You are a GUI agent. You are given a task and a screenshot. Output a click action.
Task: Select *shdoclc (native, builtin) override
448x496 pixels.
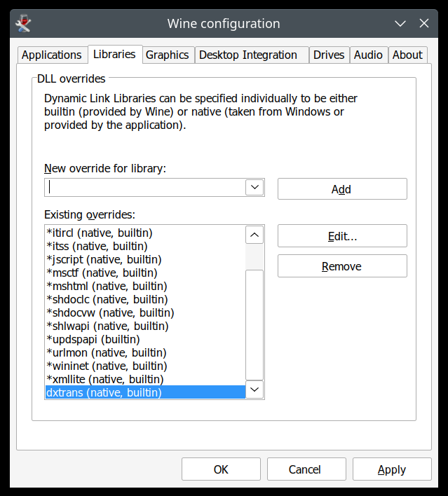coord(145,299)
